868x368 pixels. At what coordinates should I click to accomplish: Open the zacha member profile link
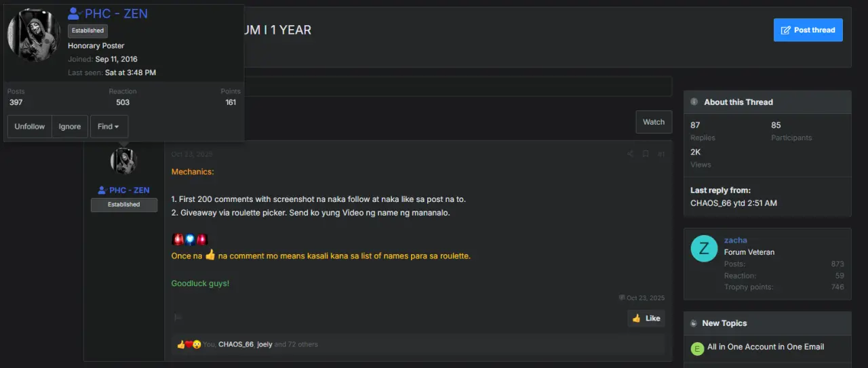(736, 240)
